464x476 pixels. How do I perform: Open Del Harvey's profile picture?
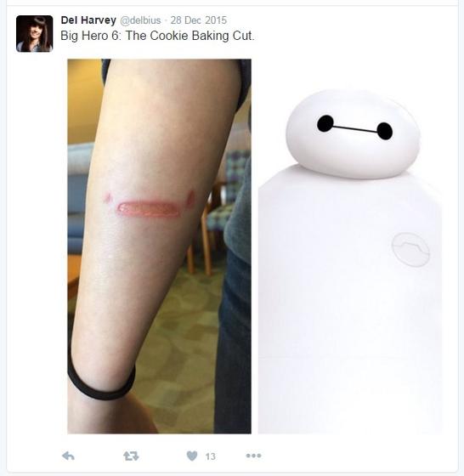[x=34, y=34]
